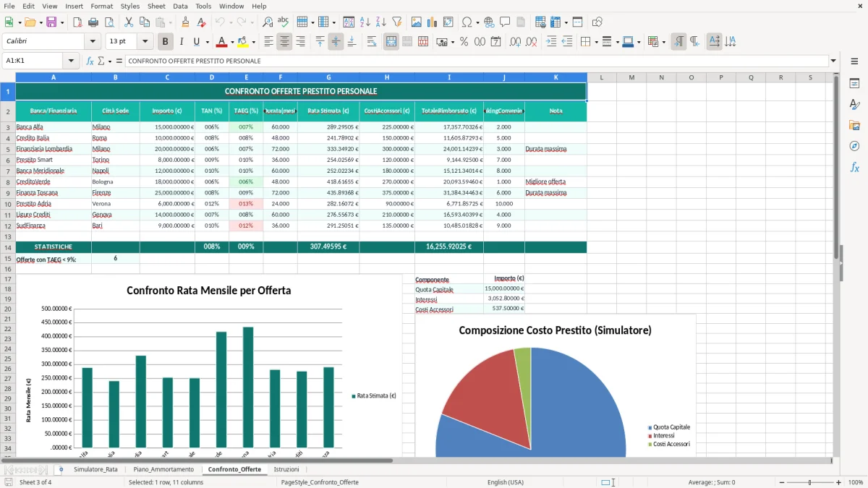Screen dimensions: 868x488
Task: Switch to Piano_Ammortamento sheet tab
Action: click(163, 469)
